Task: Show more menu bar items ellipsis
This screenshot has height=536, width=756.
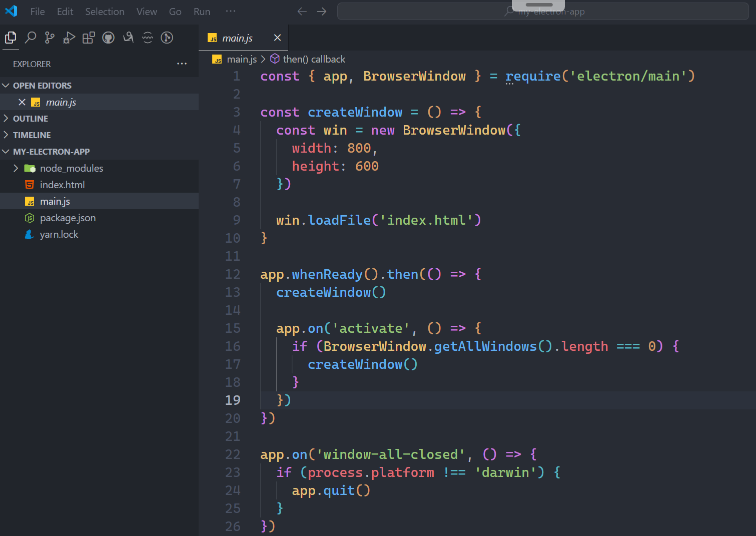Action: point(230,11)
